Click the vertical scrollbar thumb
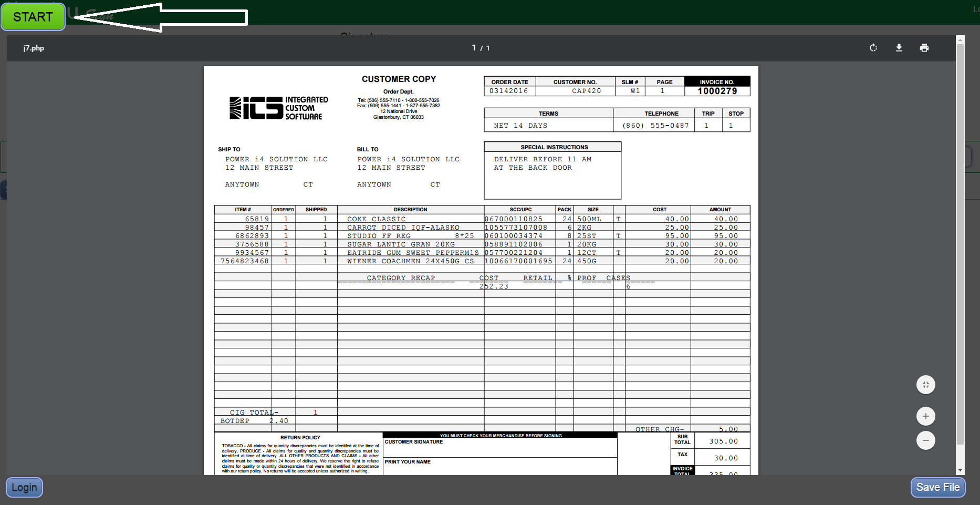 [x=960, y=242]
